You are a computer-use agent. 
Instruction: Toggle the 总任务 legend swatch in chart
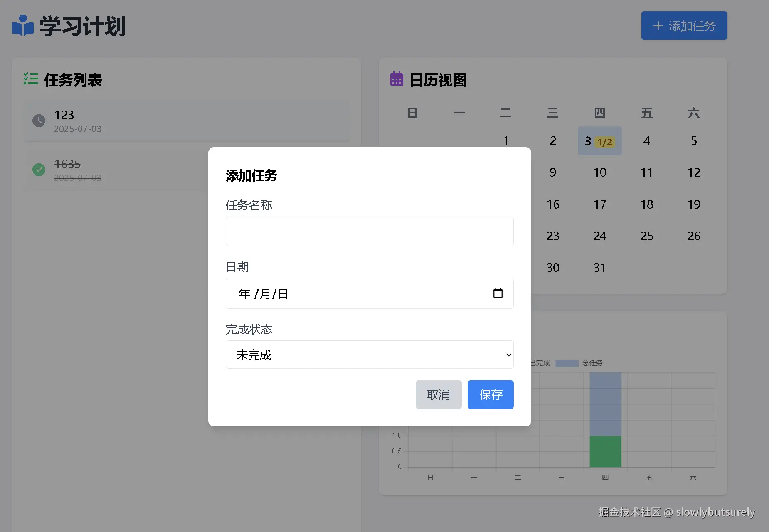[x=567, y=363]
